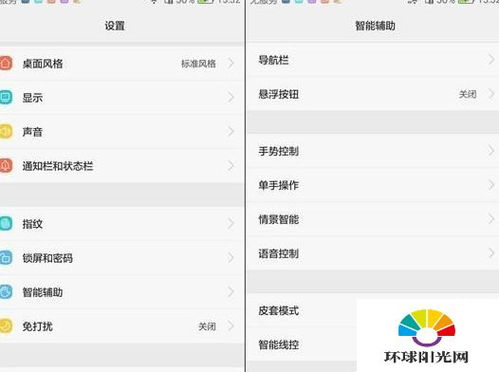Open the 手势控制 row chevron

(x=491, y=151)
